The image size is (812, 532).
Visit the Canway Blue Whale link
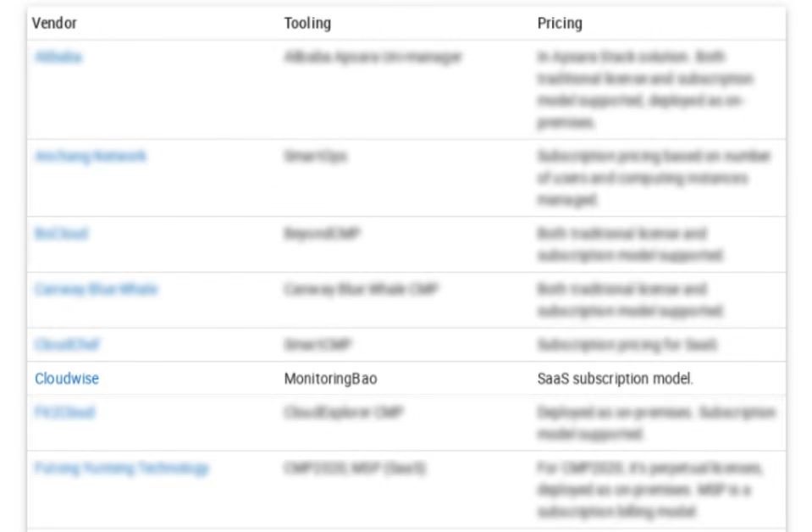tap(97, 289)
